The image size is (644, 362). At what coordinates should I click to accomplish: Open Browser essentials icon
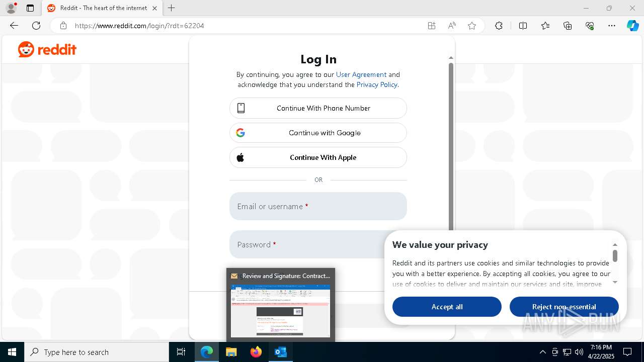click(590, 26)
